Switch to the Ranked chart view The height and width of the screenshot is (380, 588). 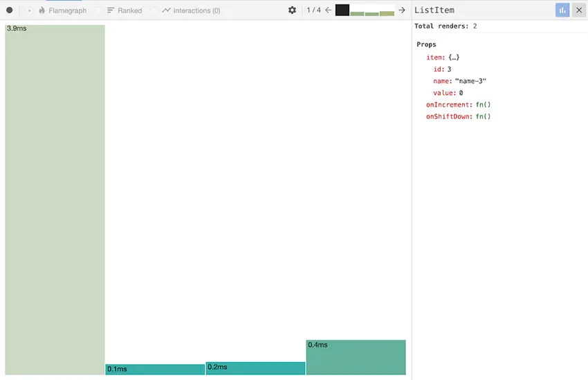click(x=125, y=10)
